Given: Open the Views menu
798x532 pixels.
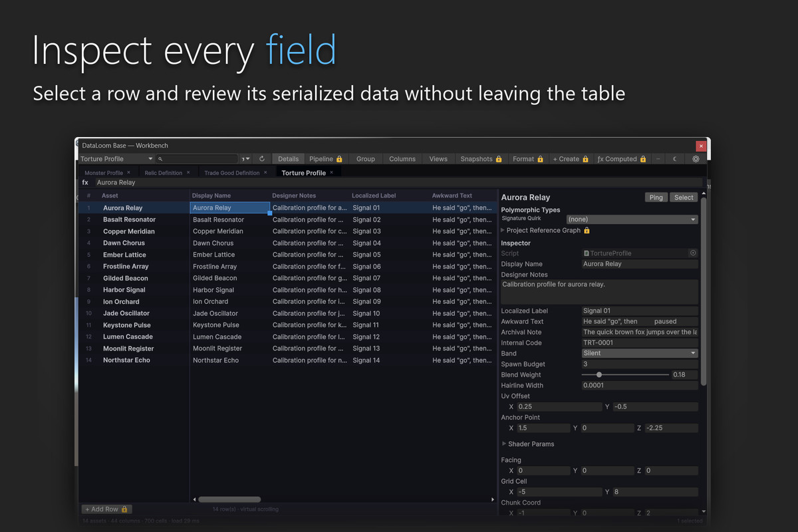Looking at the screenshot, I should pos(438,159).
